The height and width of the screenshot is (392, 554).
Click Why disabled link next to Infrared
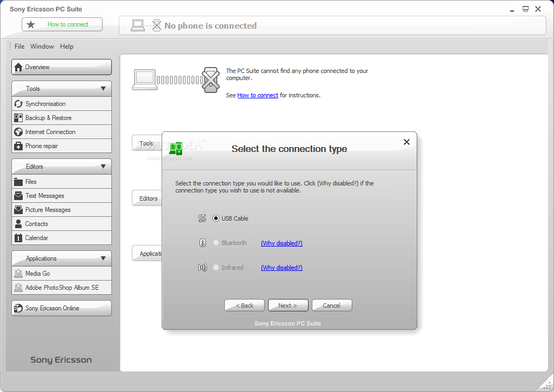282,268
